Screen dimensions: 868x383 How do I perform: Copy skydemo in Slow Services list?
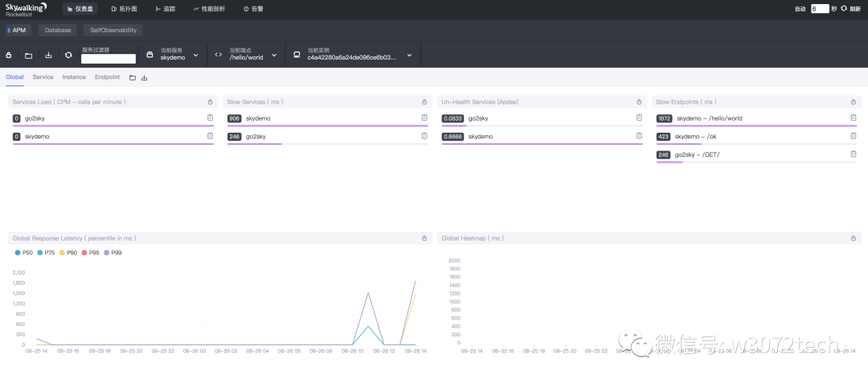tap(424, 117)
